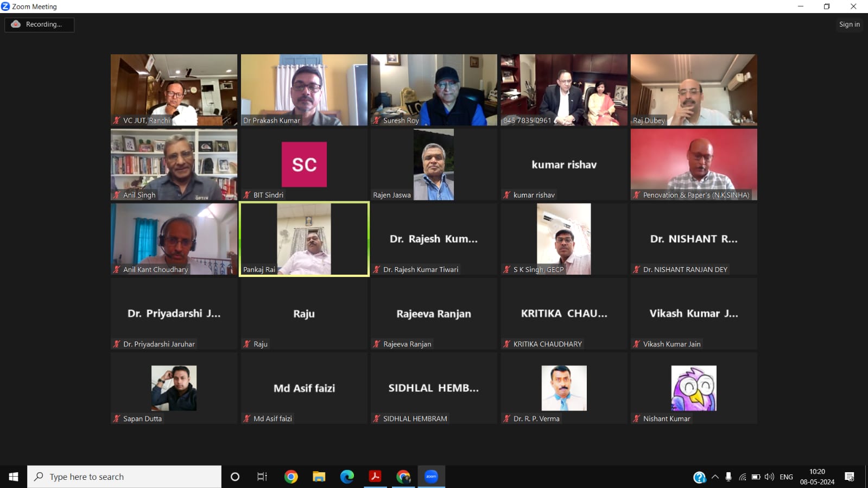The width and height of the screenshot is (868, 488).
Task: Open File Explorer from the taskbar
Action: [319, 477]
